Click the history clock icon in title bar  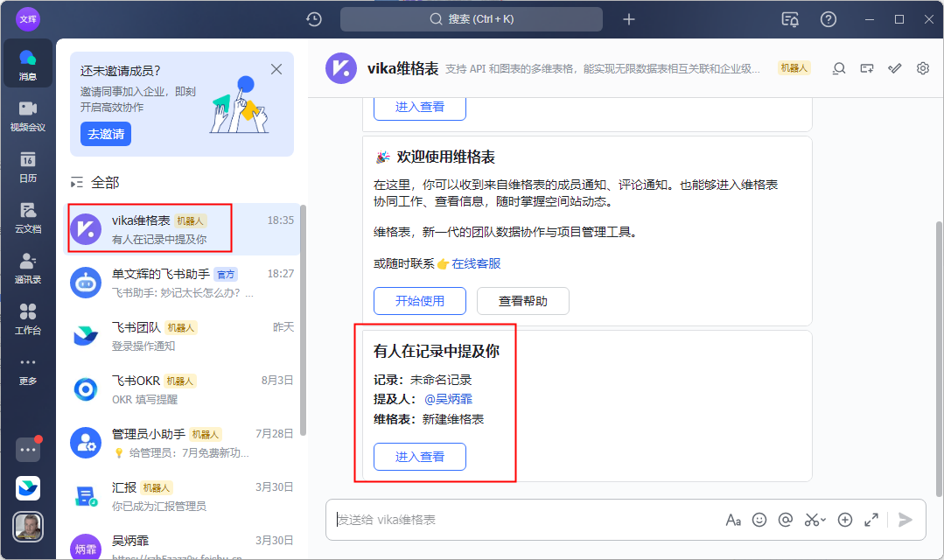(x=314, y=19)
